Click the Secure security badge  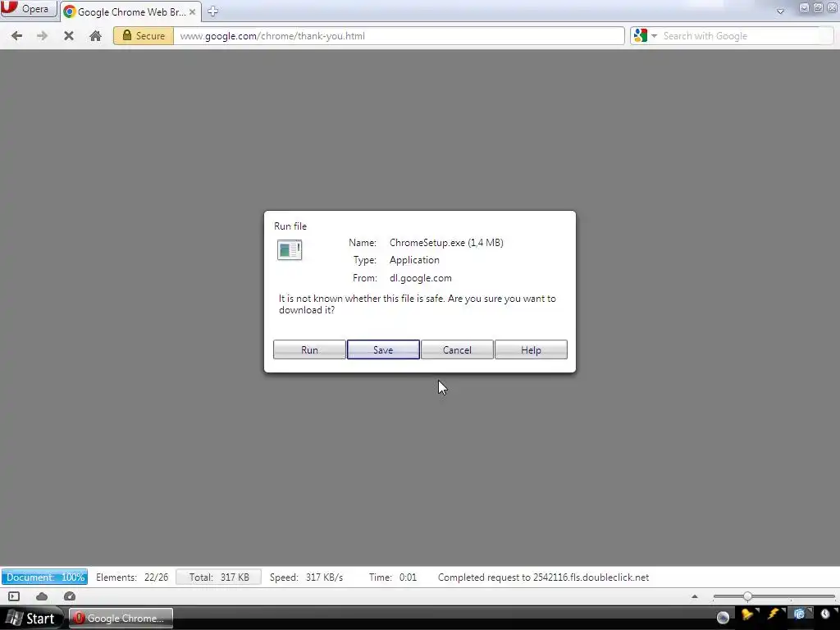[x=144, y=36]
